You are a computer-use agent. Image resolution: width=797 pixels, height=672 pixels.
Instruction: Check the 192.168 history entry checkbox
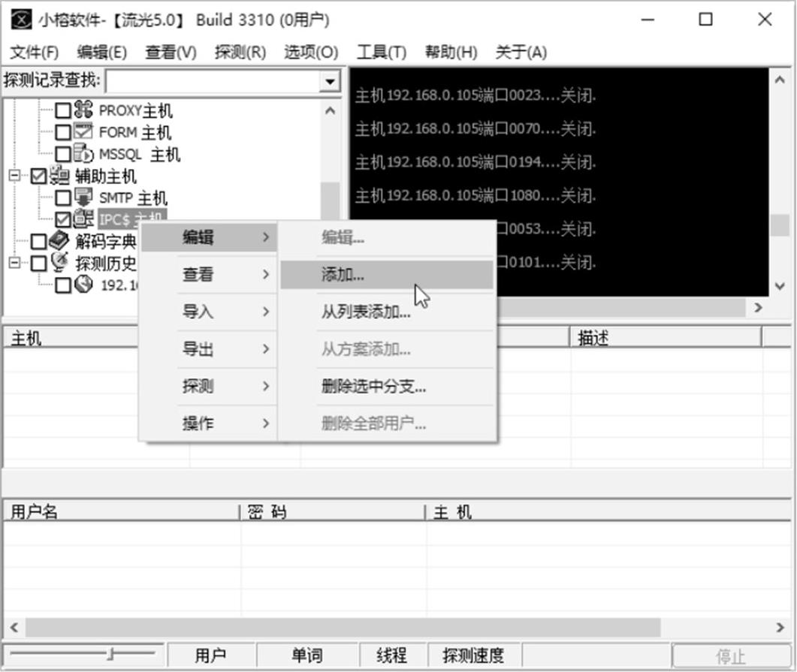coord(63,285)
